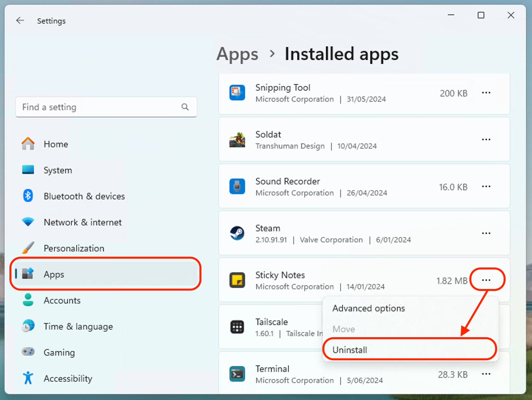Click the Soldat game icon
532x400 pixels.
coord(237,139)
